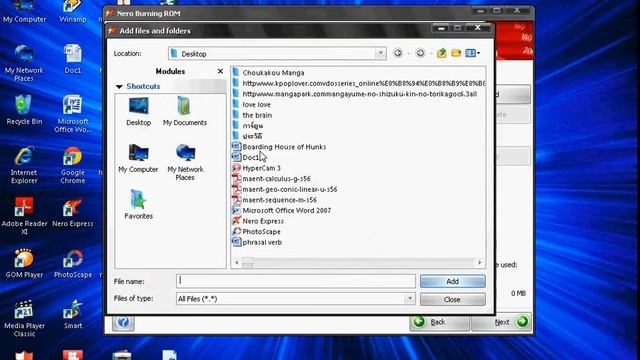Click the horizontal scrollbar left arrow
The height and width of the screenshot is (360, 640).
236,262
